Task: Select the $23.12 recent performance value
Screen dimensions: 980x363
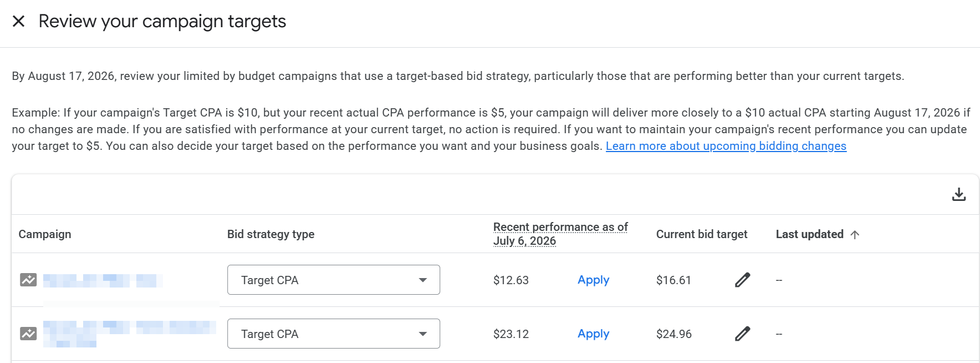Action: 511,334
